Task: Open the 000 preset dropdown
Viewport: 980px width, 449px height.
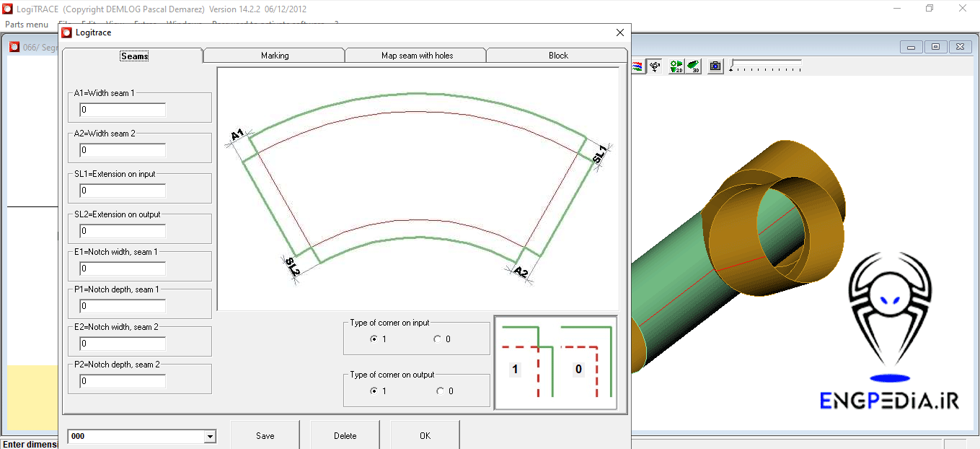Action: 210,437
